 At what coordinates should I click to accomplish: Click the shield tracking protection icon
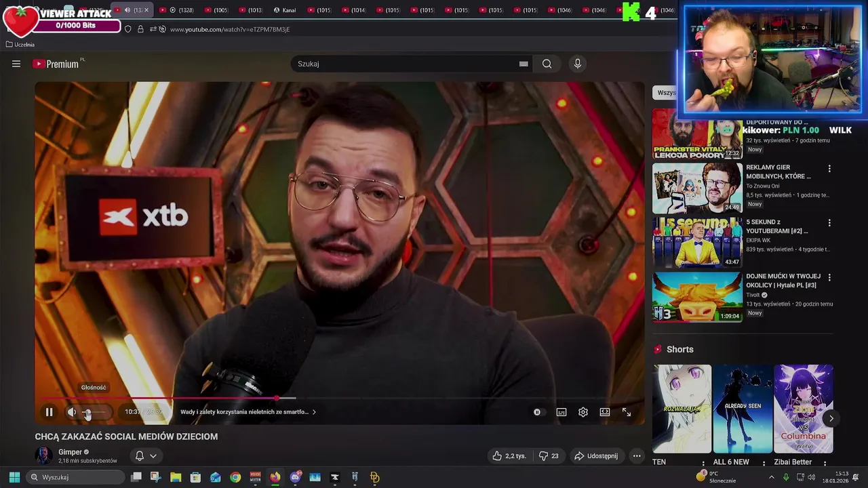coord(128,29)
